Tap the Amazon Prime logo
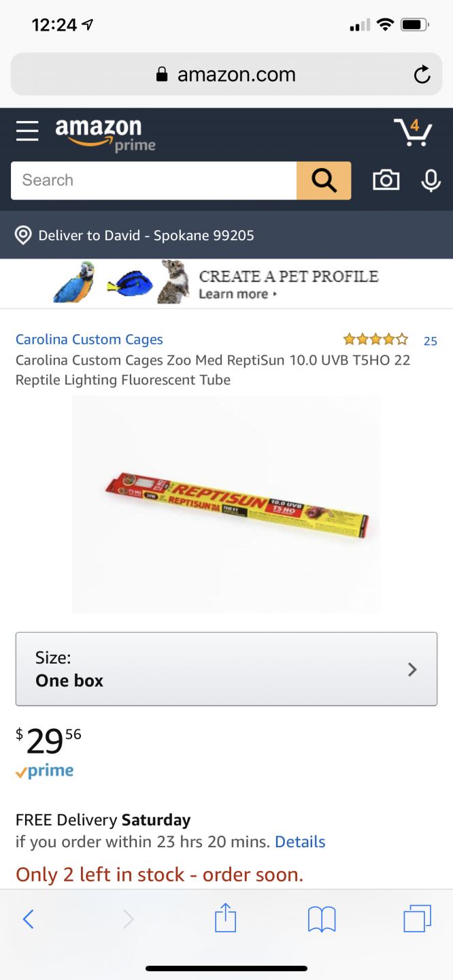 point(105,135)
